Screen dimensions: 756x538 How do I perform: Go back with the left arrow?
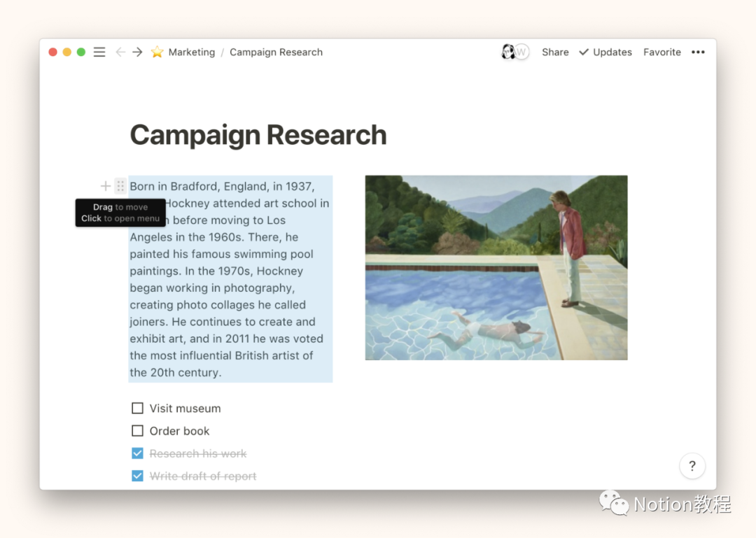pyautogui.click(x=120, y=52)
